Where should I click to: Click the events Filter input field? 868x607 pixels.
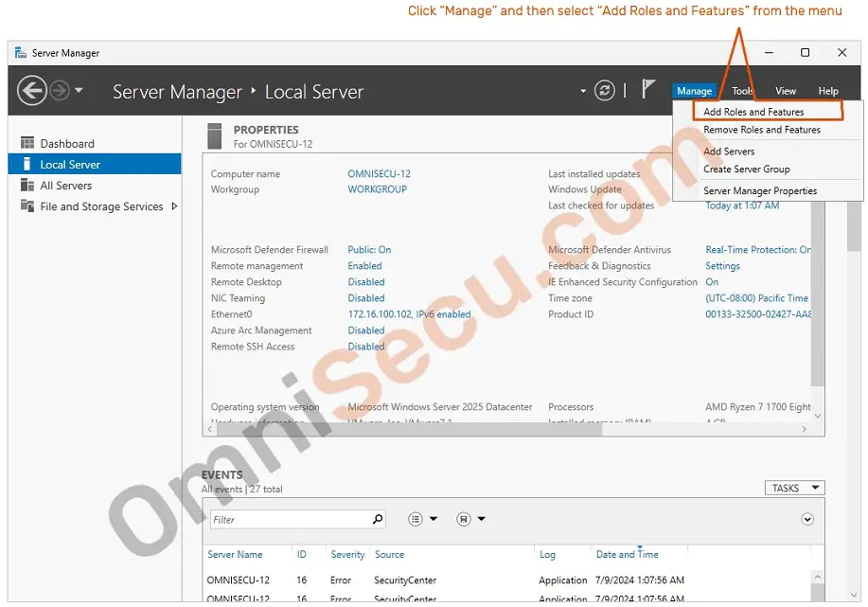(297, 520)
